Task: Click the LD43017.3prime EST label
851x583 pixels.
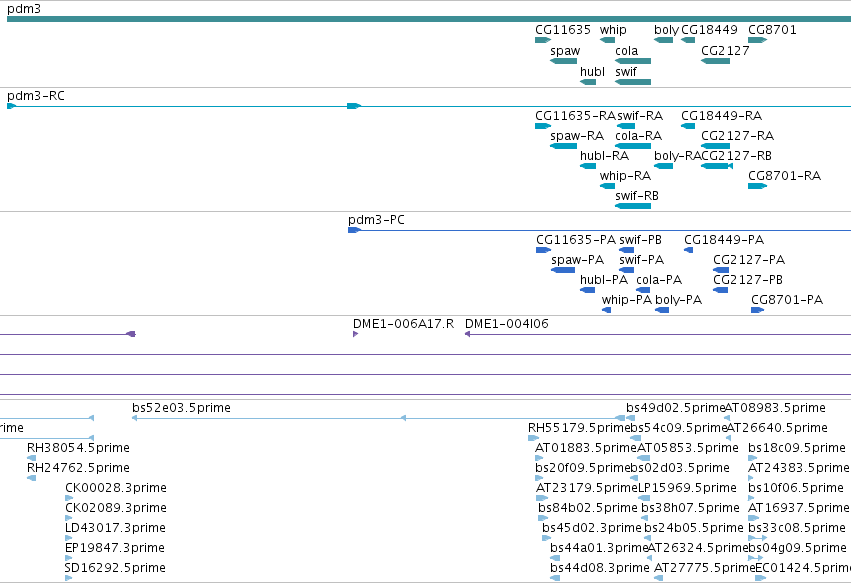Action: (x=115, y=529)
